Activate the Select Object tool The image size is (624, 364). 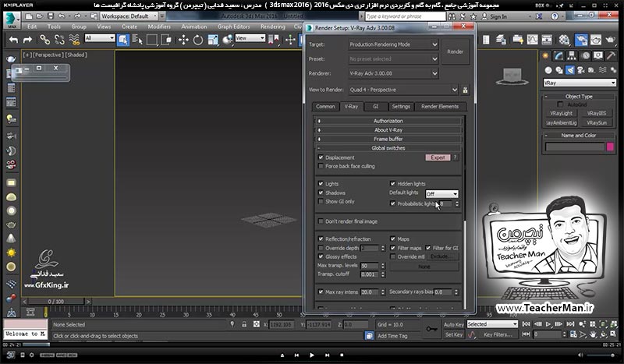point(123,40)
